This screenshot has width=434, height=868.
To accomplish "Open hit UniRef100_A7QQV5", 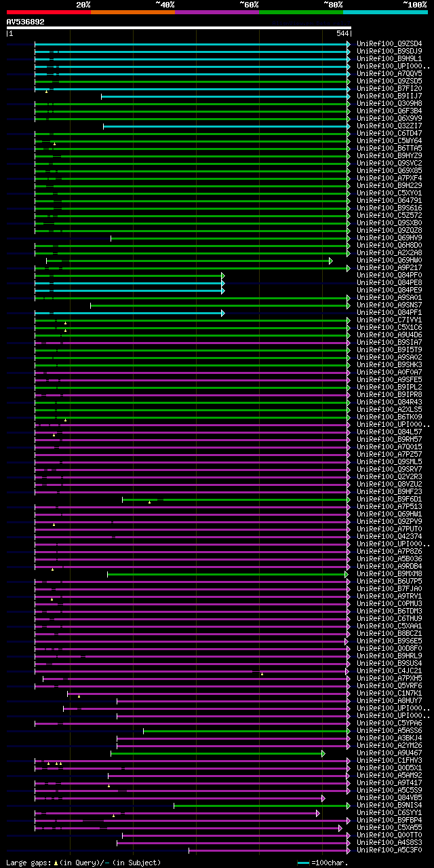I will (x=389, y=74).
